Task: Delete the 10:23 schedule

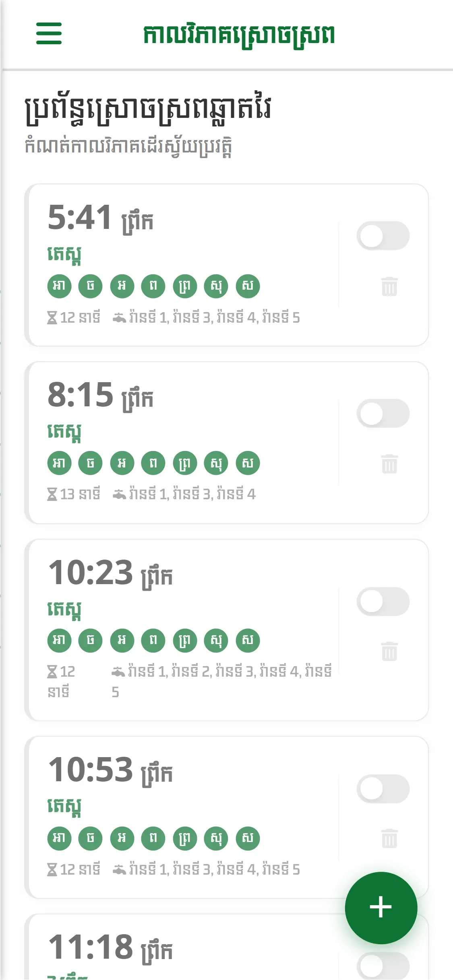Action: [389, 651]
